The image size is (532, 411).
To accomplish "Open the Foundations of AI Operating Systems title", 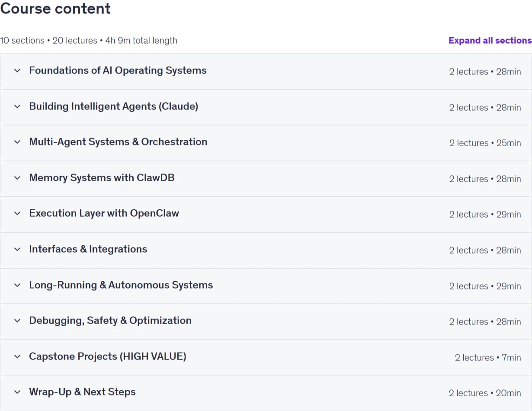I will click(118, 71).
